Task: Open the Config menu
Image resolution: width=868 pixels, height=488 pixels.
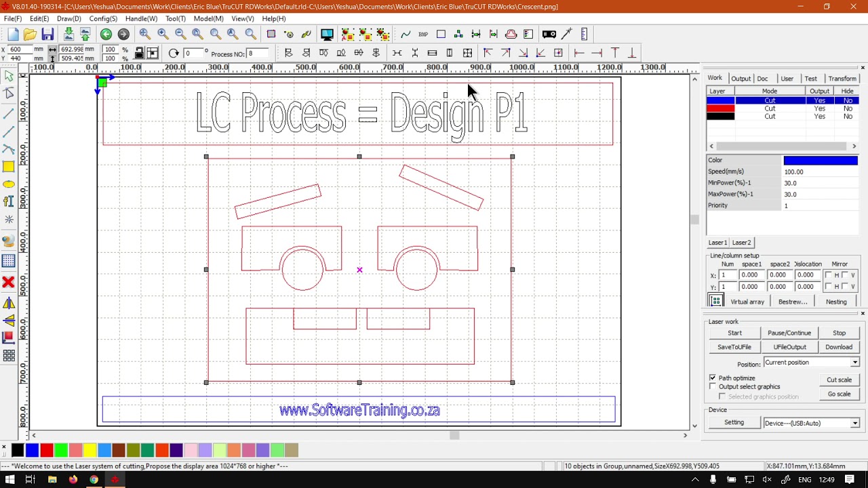Action: (x=103, y=19)
